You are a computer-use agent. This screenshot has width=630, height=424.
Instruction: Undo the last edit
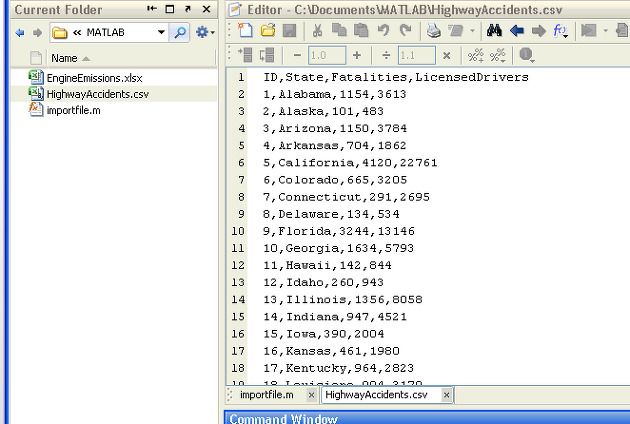[384, 31]
